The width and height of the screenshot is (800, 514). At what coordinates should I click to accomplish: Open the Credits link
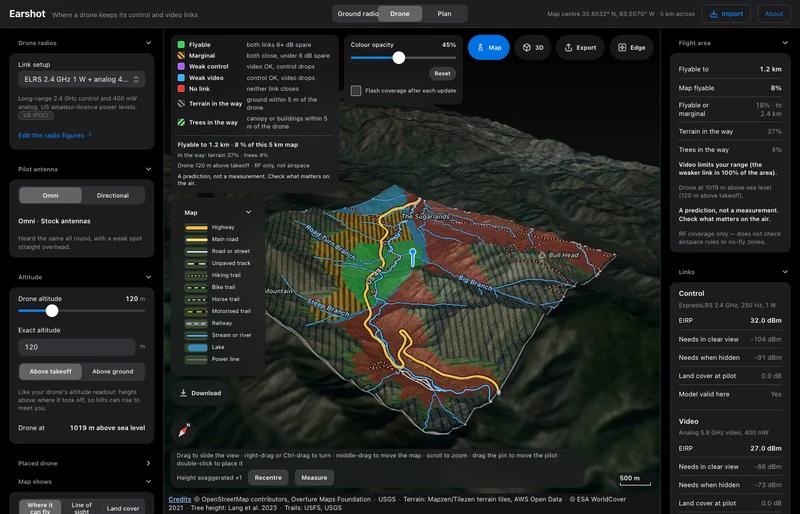(x=180, y=499)
